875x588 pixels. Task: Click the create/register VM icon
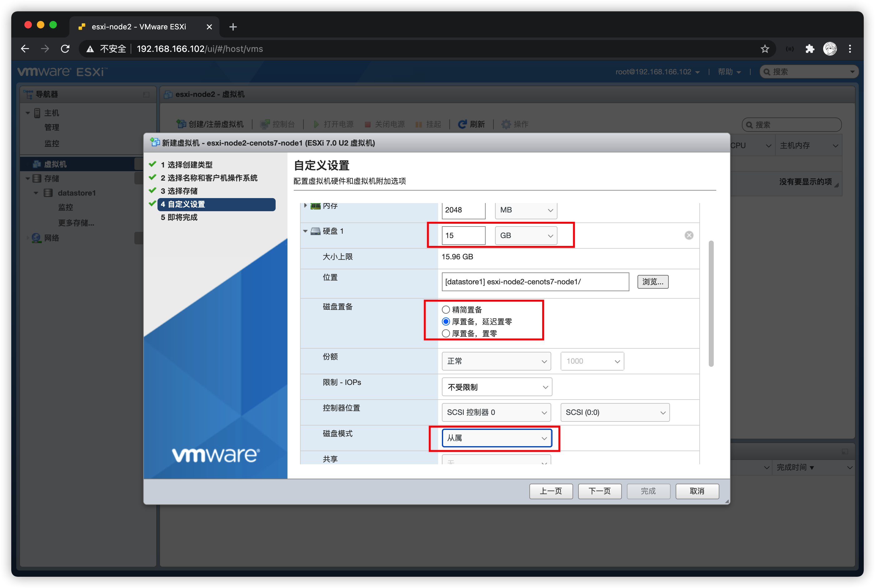coord(181,124)
